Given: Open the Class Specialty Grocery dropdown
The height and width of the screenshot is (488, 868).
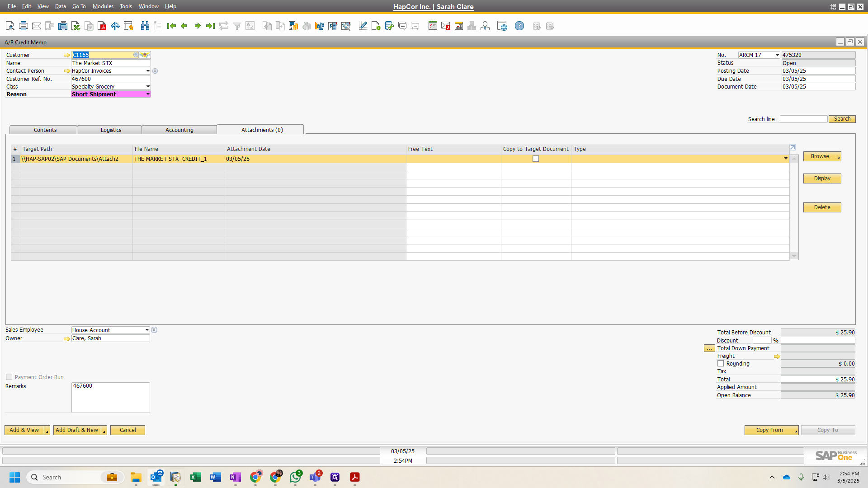Looking at the screenshot, I should [x=148, y=86].
